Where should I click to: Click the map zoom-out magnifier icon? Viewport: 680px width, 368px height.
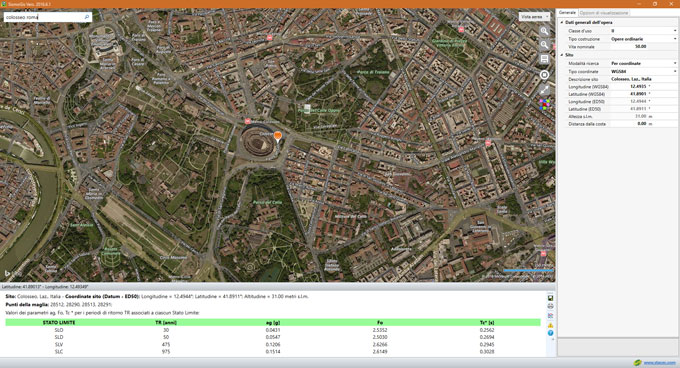point(544,45)
